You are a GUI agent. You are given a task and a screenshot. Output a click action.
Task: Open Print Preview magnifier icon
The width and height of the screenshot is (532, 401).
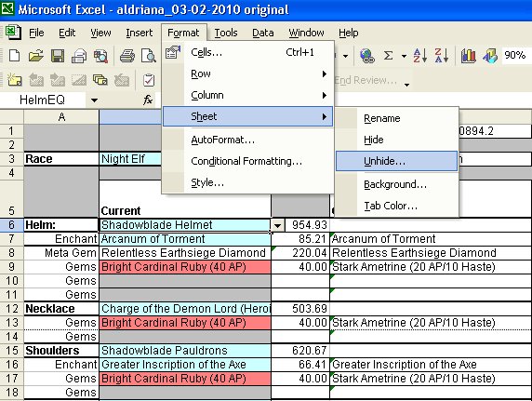click(148, 55)
